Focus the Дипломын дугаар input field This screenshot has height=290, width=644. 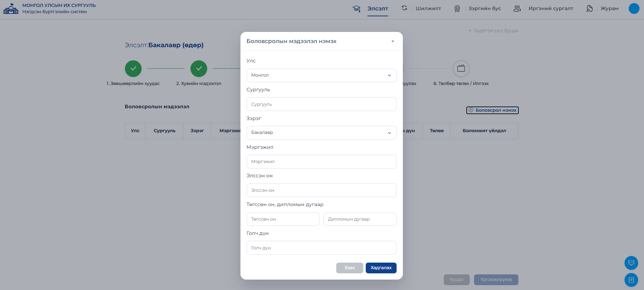click(360, 219)
